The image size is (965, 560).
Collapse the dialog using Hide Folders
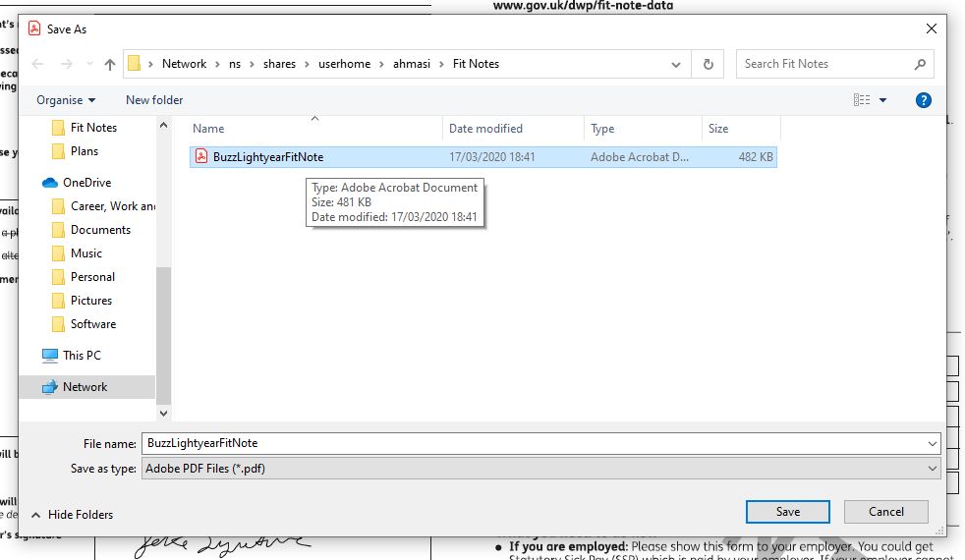point(72,515)
